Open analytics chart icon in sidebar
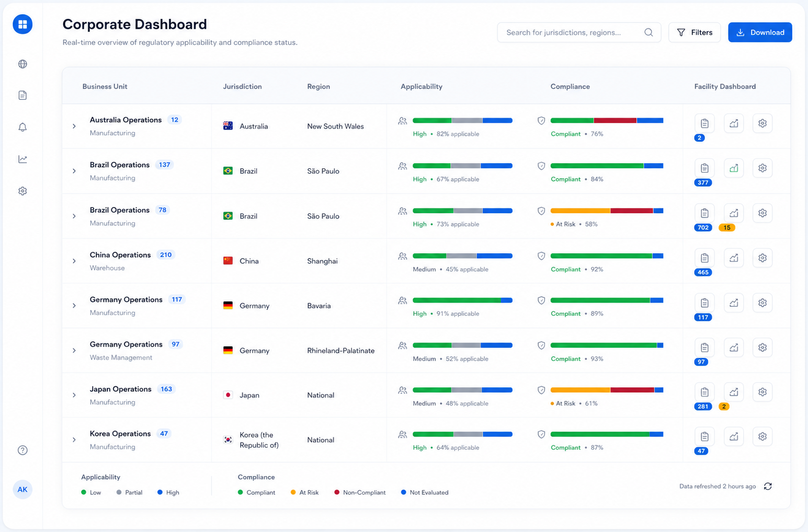This screenshot has width=808, height=532. point(22,159)
